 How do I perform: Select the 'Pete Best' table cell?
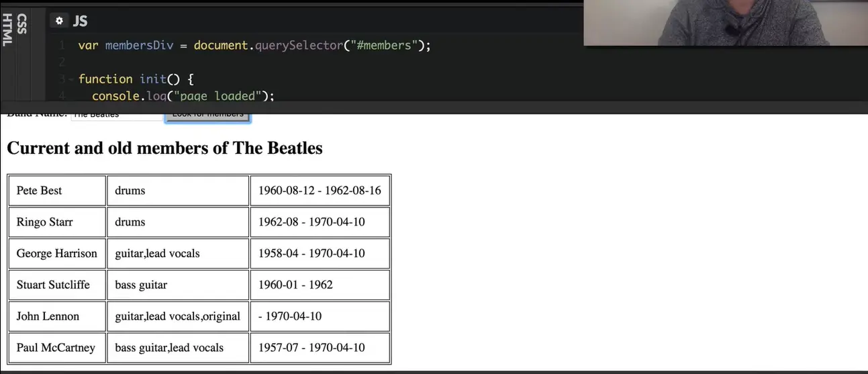tap(57, 191)
